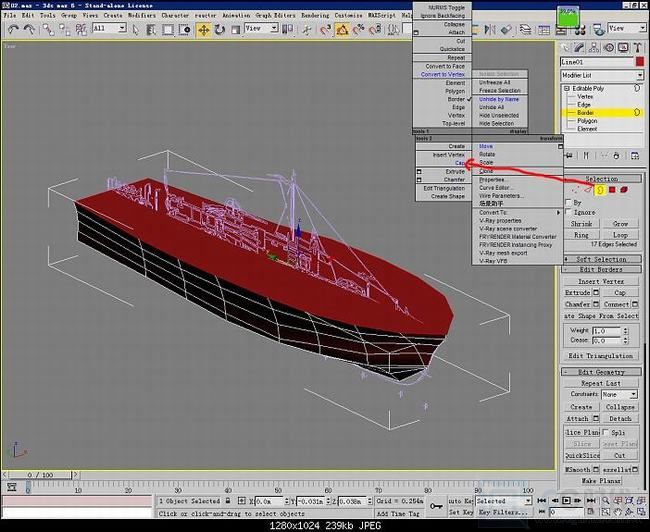Open Convert To submenu in quad menu
This screenshot has height=532, width=650.
[519, 212]
